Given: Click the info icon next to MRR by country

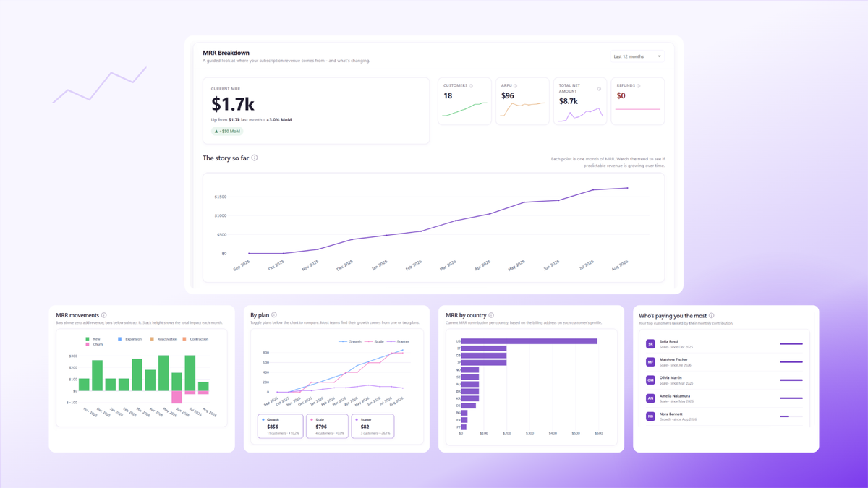Looking at the screenshot, I should click(x=491, y=315).
